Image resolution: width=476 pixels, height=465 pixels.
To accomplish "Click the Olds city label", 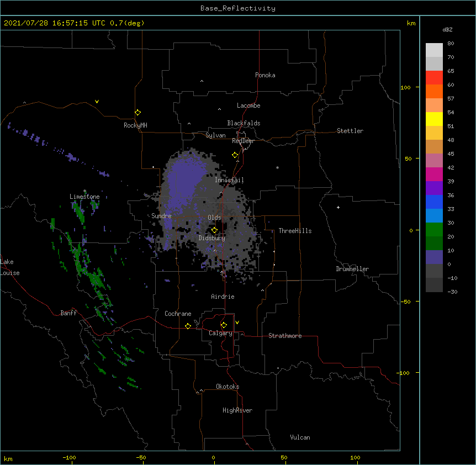I will click(214, 218).
